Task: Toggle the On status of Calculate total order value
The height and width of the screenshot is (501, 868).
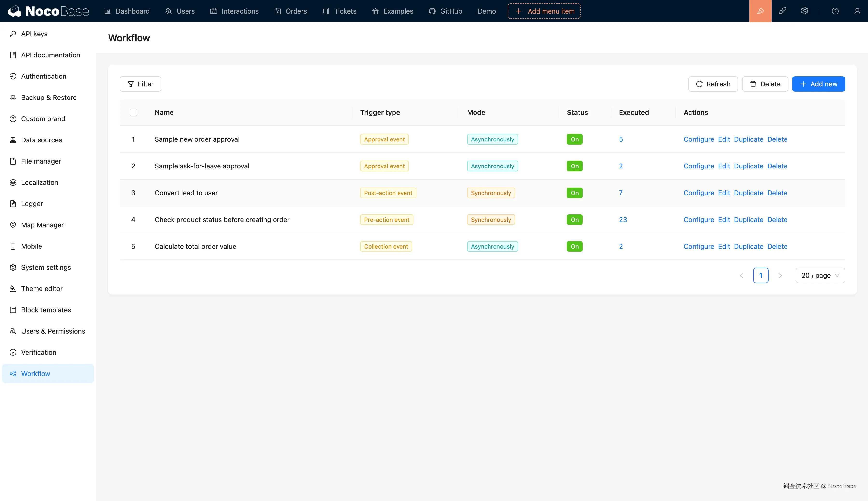Action: 574,246
